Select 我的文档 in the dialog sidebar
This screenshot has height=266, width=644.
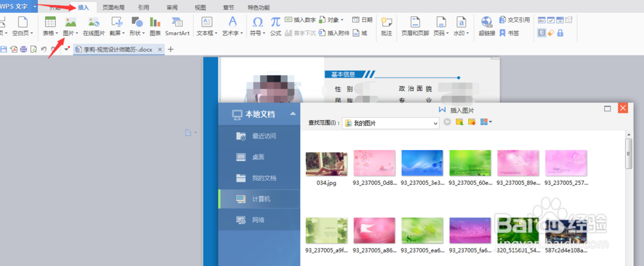pos(259,178)
